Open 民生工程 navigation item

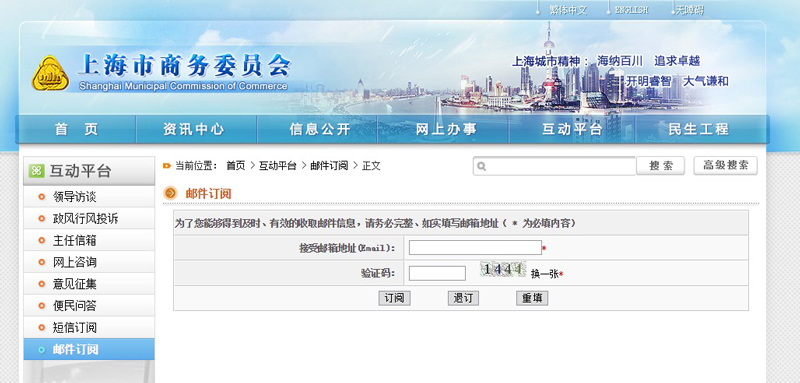698,129
